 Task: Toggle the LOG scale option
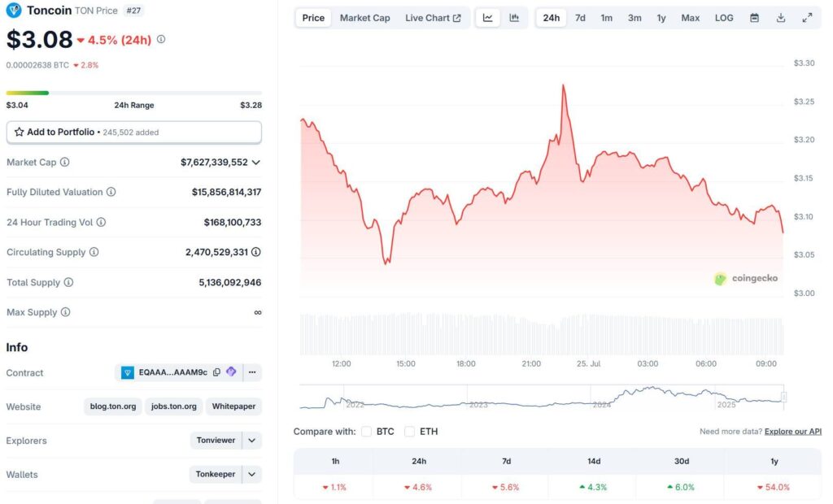[x=723, y=18]
